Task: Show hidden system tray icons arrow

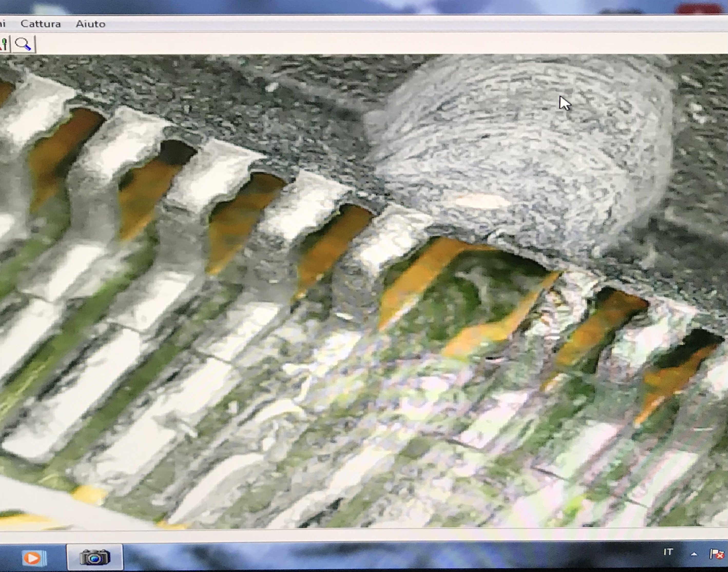Action: coord(694,555)
